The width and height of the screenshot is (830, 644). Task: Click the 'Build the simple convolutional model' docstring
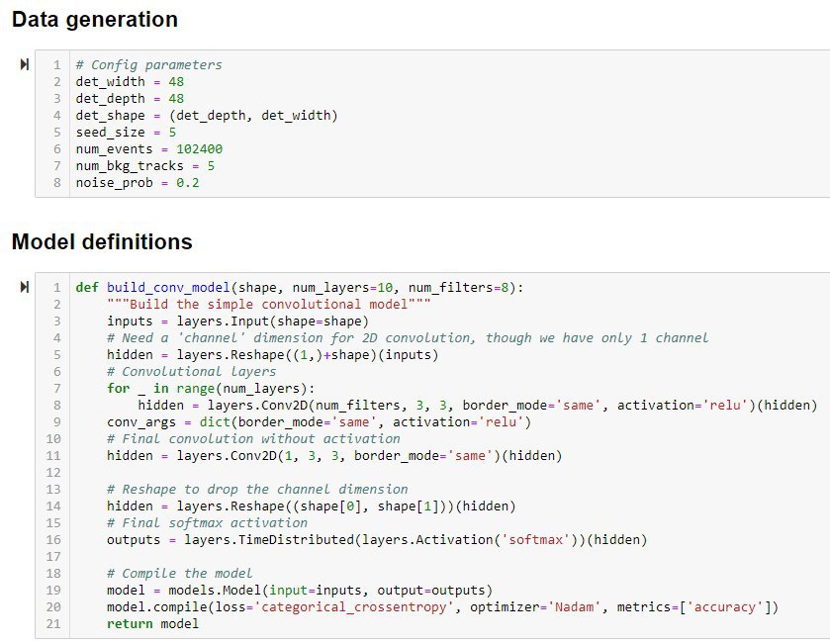(x=269, y=305)
